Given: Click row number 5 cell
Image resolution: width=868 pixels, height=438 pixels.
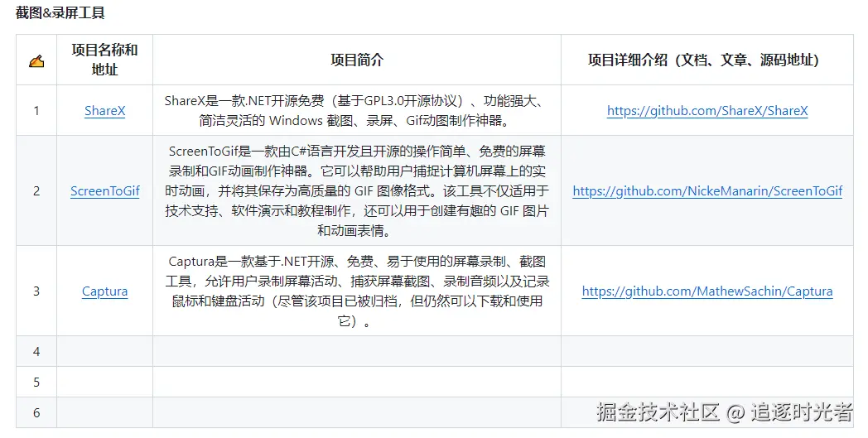Looking at the screenshot, I should click(x=36, y=382).
